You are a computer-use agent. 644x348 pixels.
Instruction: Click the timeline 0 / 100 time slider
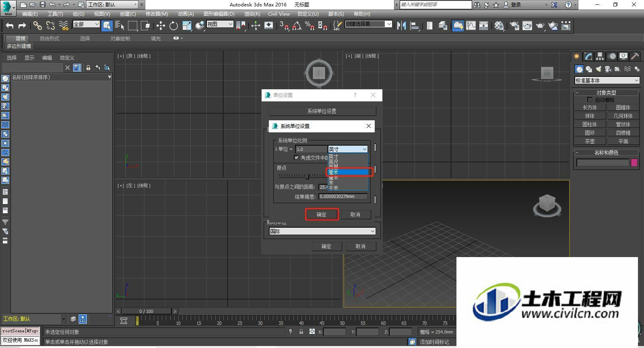pyautogui.click(x=147, y=311)
